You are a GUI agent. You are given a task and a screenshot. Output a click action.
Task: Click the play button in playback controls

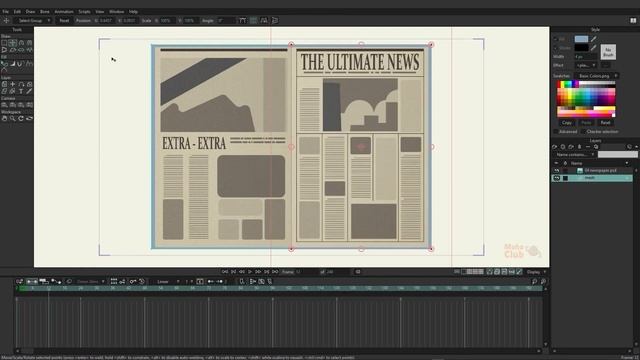pyautogui.click(x=250, y=272)
